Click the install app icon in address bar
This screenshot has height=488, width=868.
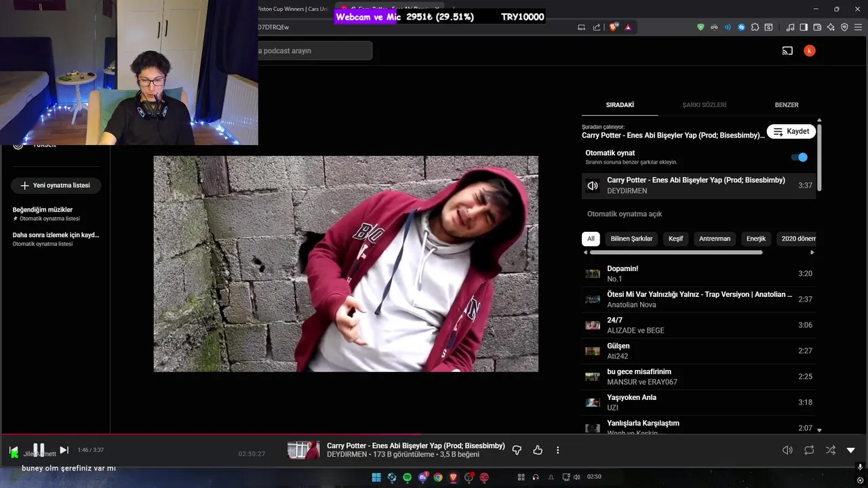581,27
